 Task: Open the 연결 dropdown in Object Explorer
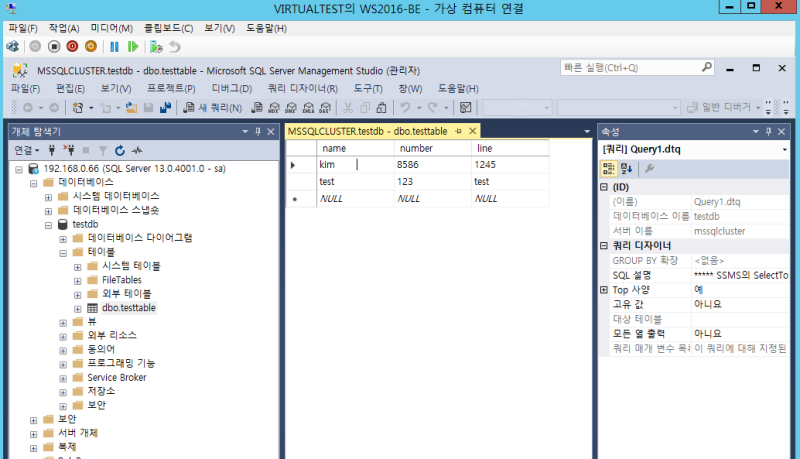point(27,150)
